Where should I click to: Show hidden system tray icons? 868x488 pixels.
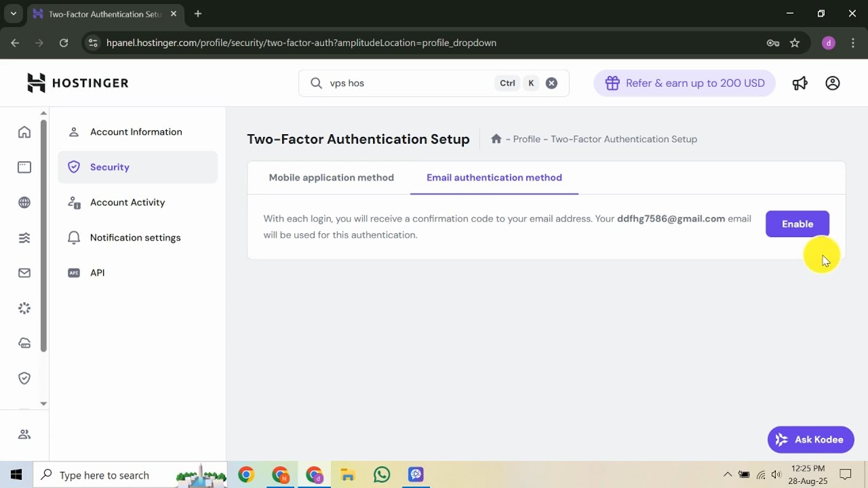pyautogui.click(x=728, y=475)
